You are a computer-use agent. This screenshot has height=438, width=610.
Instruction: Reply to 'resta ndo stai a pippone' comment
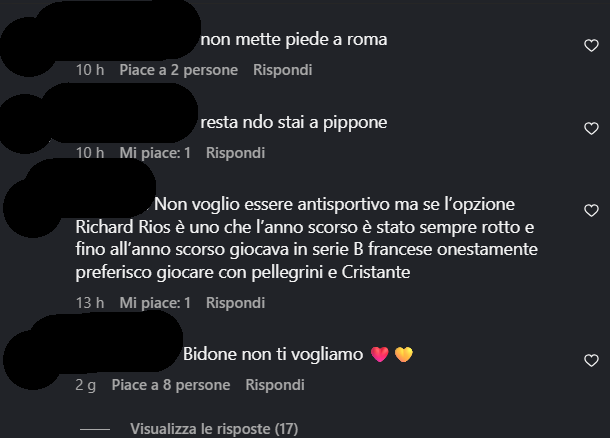[x=235, y=153]
